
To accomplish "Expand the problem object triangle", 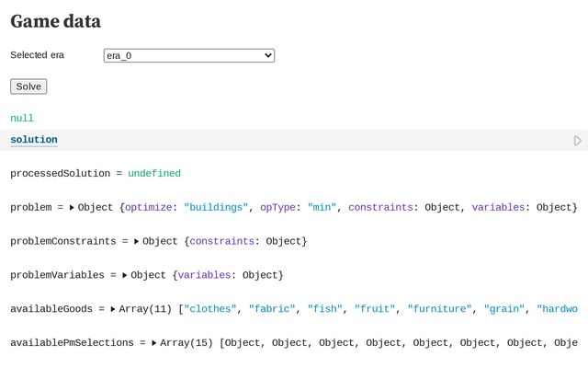I will tap(72, 208).
